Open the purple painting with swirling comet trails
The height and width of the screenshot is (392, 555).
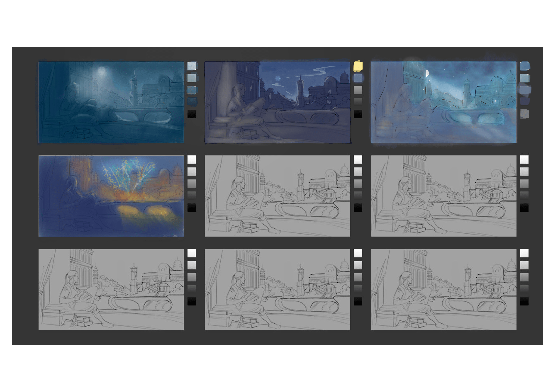277,102
